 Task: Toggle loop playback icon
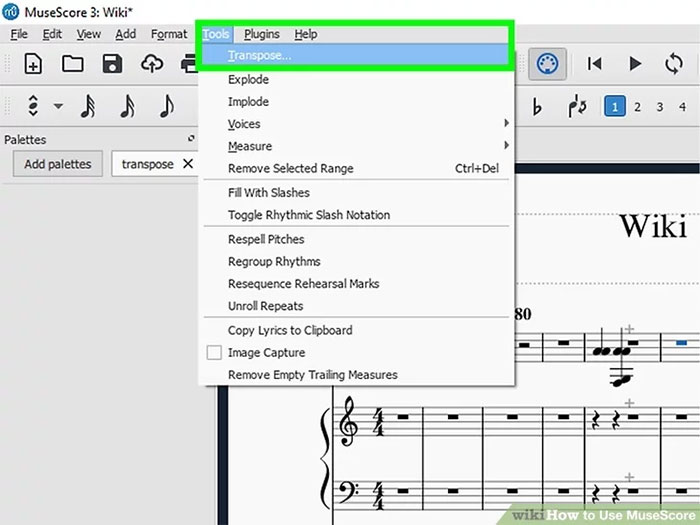[673, 64]
